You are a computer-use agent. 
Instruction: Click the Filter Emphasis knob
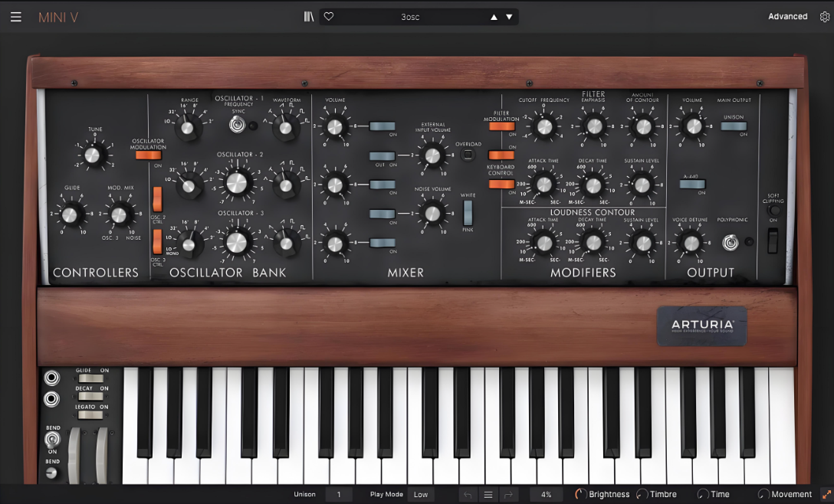(x=594, y=126)
